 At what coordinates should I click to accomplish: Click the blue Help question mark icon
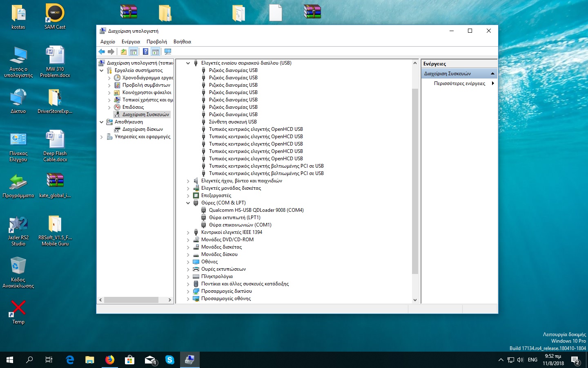pyautogui.click(x=145, y=52)
